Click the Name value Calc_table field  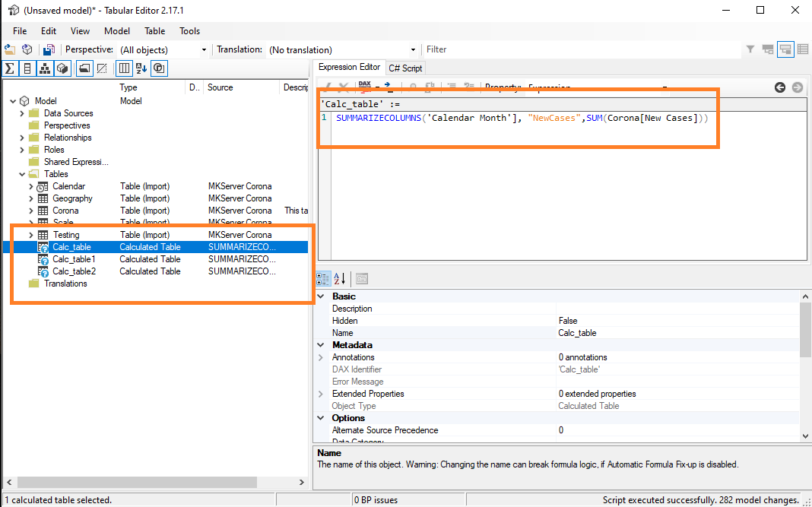coord(678,333)
